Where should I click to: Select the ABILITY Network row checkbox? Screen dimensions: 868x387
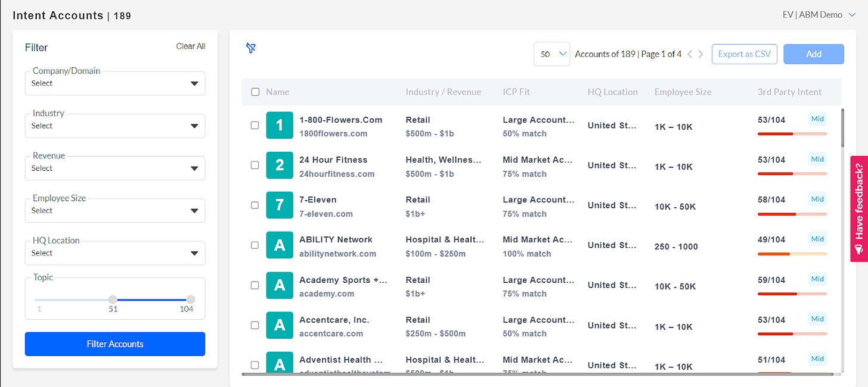[255, 245]
